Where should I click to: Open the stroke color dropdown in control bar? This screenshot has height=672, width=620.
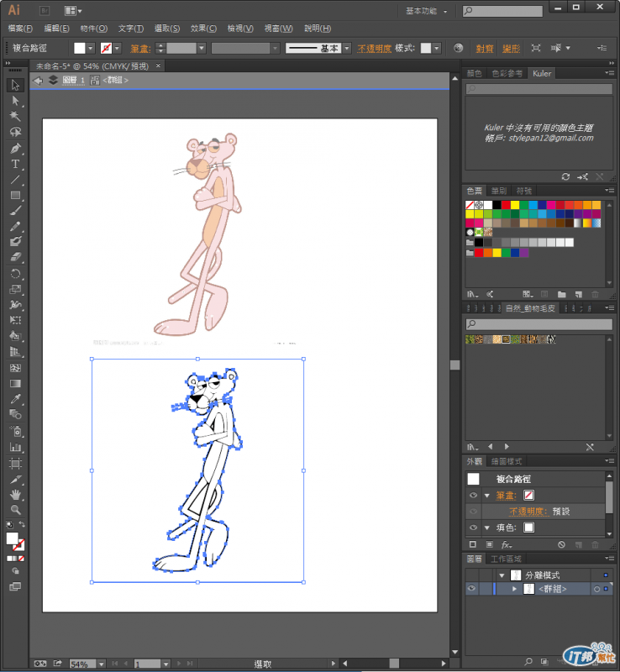117,48
